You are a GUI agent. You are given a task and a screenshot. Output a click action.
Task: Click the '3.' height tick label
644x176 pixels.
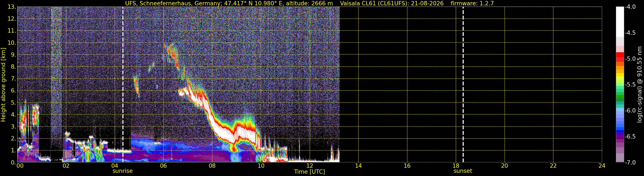13,127
